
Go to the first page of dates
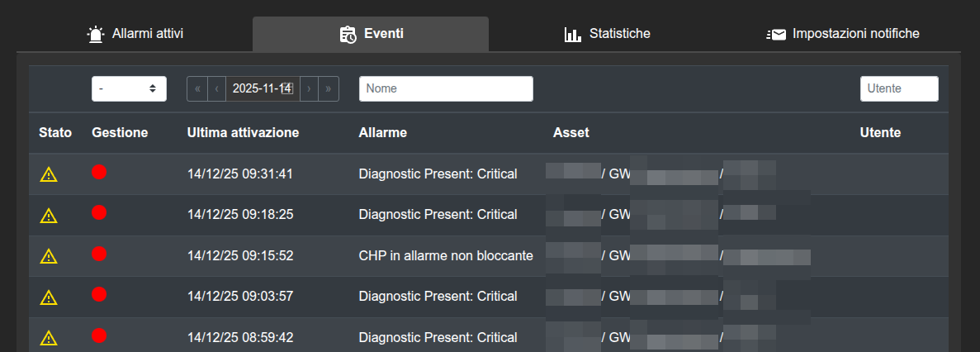coord(197,88)
